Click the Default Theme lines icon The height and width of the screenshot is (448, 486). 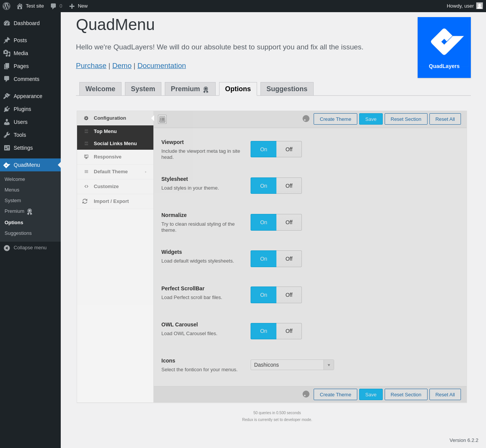click(86, 171)
